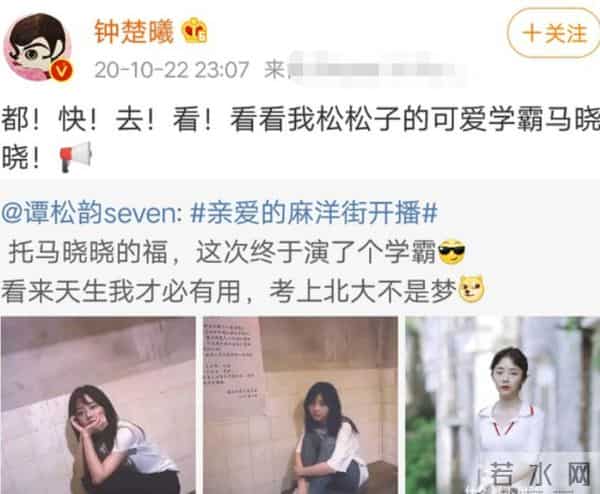The width and height of the screenshot is (600, 494).
Task: Open first photo of girl resting chin
Action: pyautogui.click(x=98, y=405)
